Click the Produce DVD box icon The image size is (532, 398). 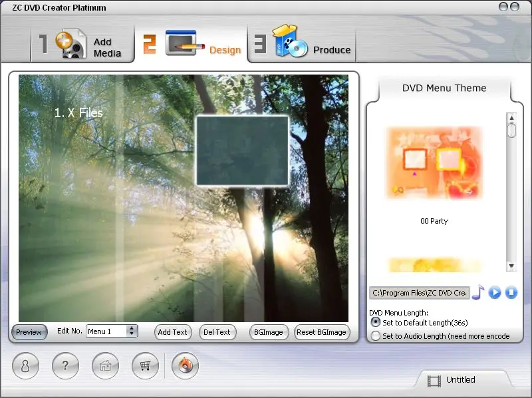[289, 41]
